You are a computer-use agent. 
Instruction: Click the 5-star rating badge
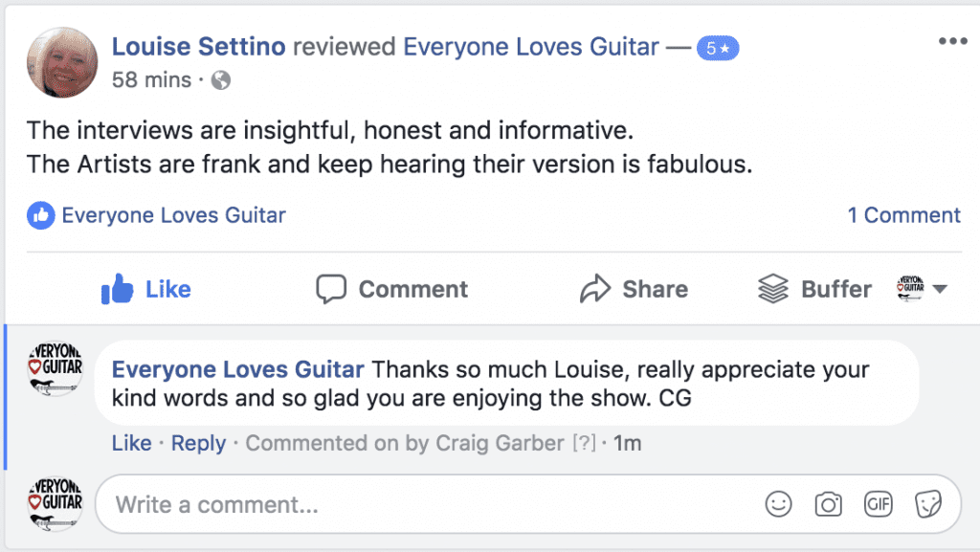coord(717,47)
